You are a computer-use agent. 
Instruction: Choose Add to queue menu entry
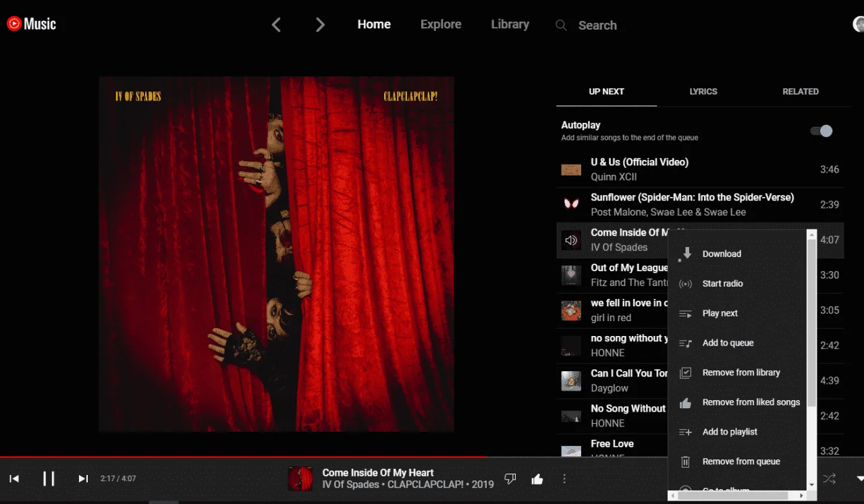coord(728,343)
